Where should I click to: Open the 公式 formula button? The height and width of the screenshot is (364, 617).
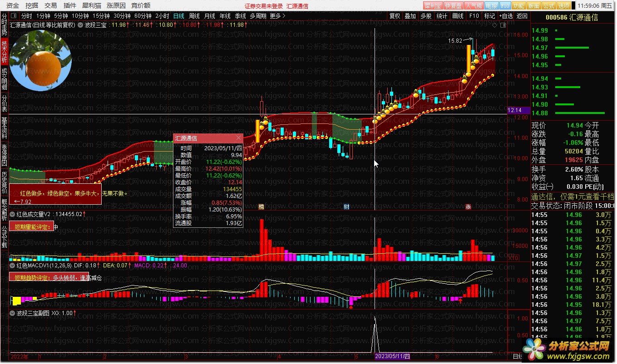tap(548, 6)
